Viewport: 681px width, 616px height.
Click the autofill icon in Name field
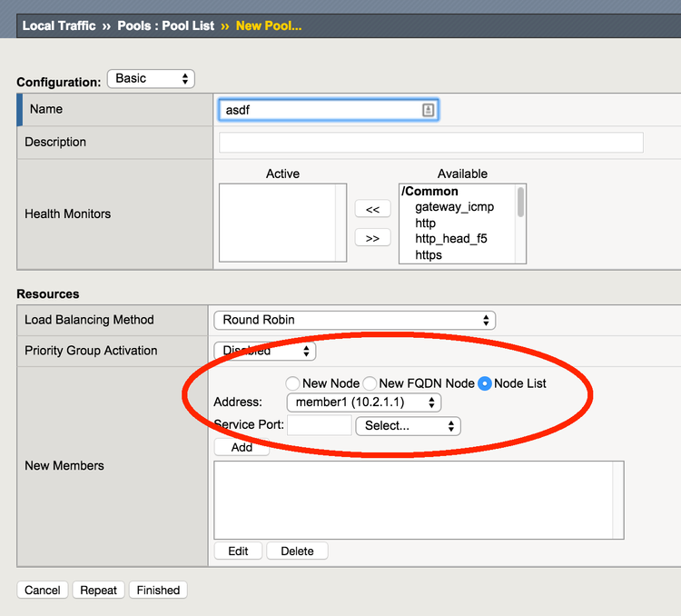click(429, 110)
